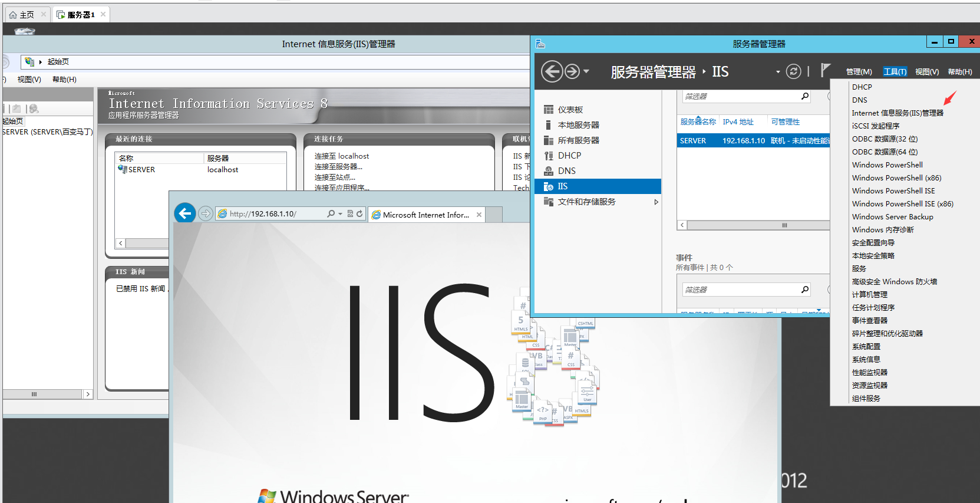The width and height of the screenshot is (980, 503).
Task: Sort by 服务器名称 column header
Action: (x=698, y=122)
